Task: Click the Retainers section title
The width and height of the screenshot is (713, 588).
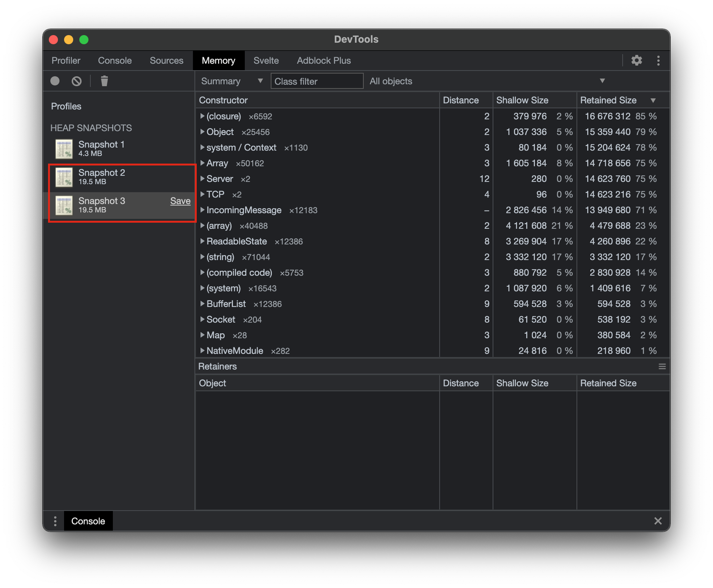Action: pos(217,366)
